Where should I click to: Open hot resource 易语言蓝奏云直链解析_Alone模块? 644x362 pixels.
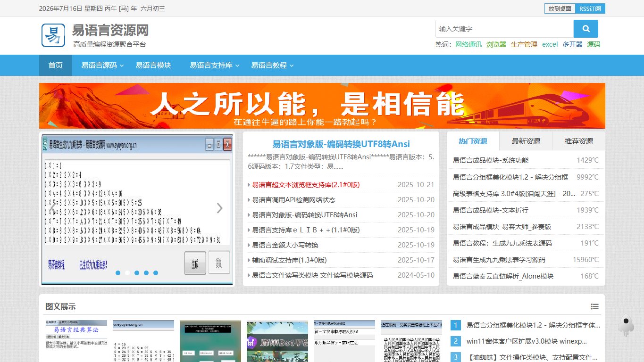click(503, 276)
